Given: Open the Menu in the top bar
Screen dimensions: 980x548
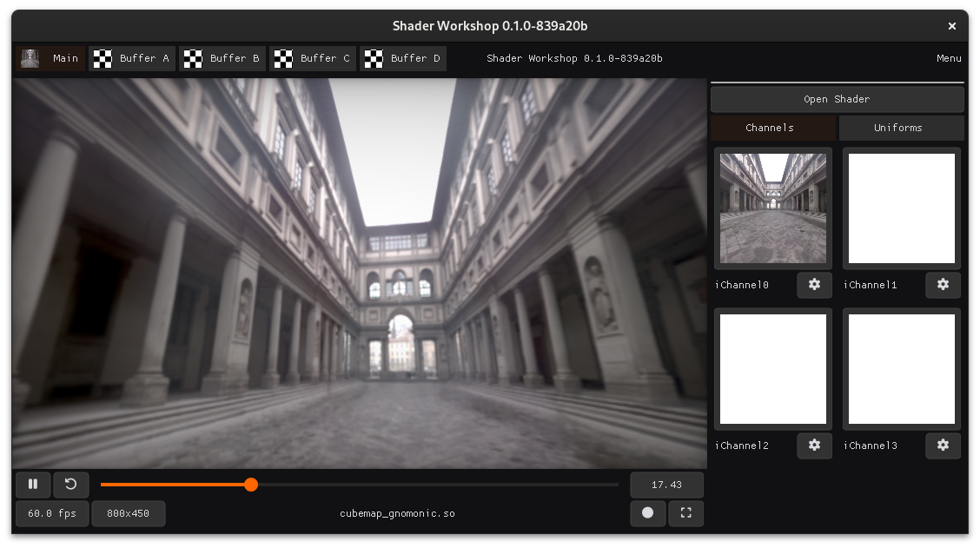Looking at the screenshot, I should 949,58.
